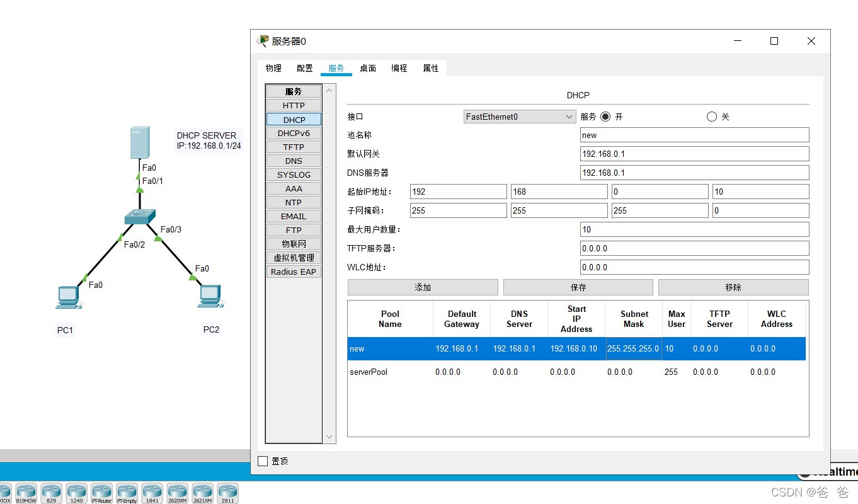Screen dimensions: 858x504
Task: Enable the 置顶 checkbox
Action: click(x=263, y=461)
